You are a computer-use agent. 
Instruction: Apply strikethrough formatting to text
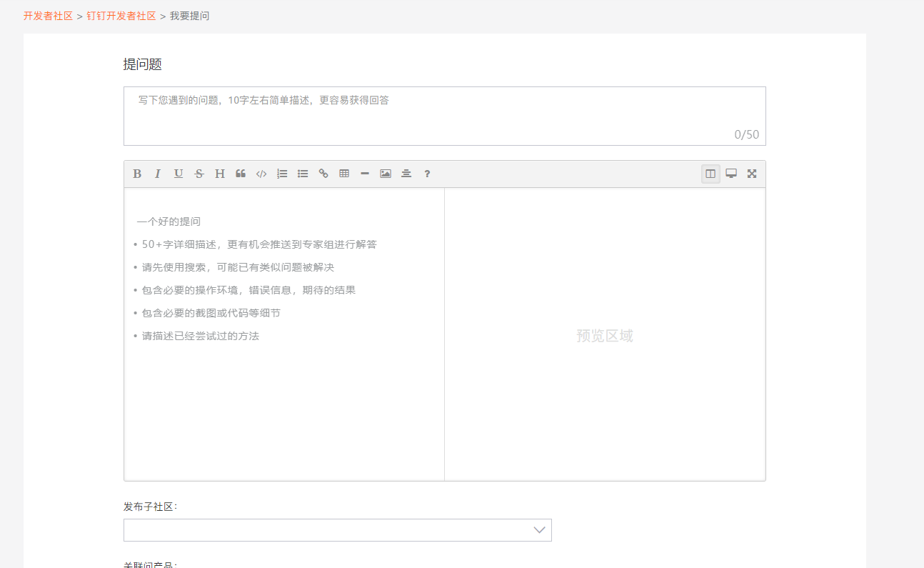pyautogui.click(x=199, y=174)
